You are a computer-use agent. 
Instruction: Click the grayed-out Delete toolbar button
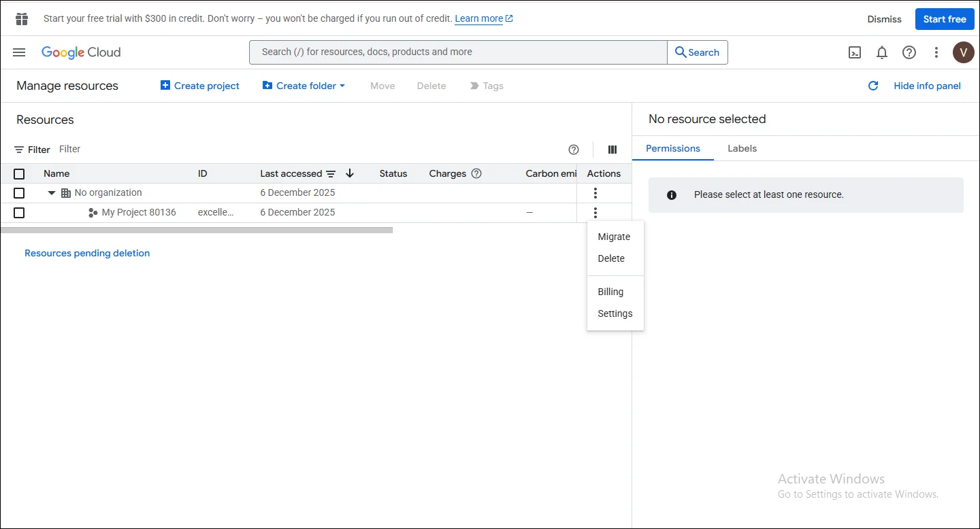(x=431, y=86)
